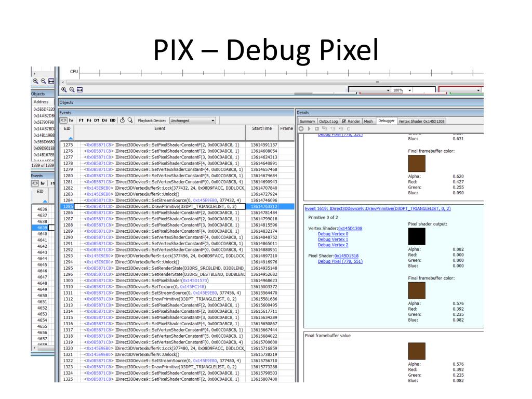Select row 4639 in left Events list
Viewport: 532px width, 399px height.
pyautogui.click(x=43, y=228)
